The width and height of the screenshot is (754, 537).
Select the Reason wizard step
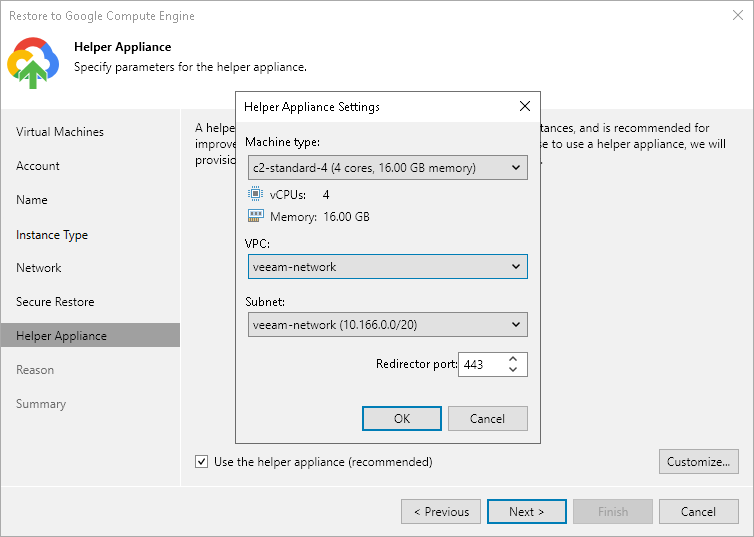pyautogui.click(x=35, y=370)
